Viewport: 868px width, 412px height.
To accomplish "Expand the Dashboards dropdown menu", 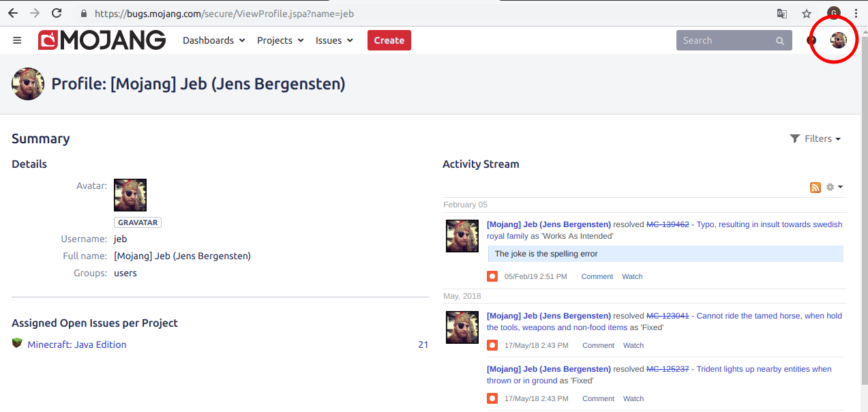I will pyautogui.click(x=213, y=40).
